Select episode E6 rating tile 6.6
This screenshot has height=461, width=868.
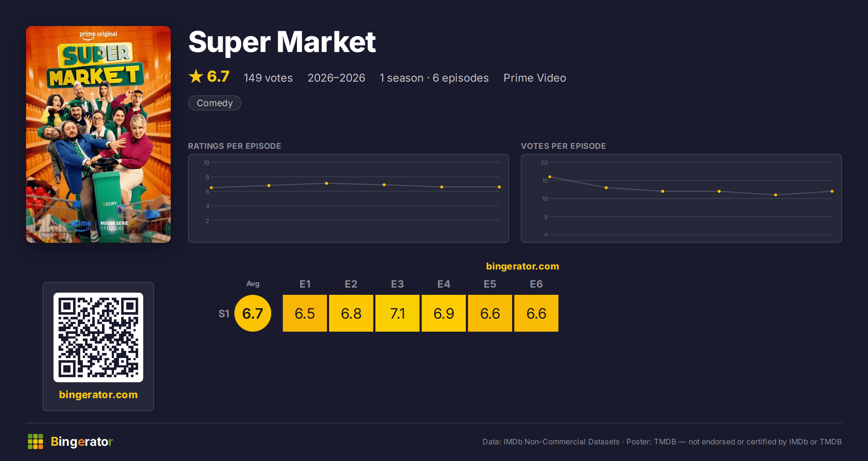(x=536, y=313)
